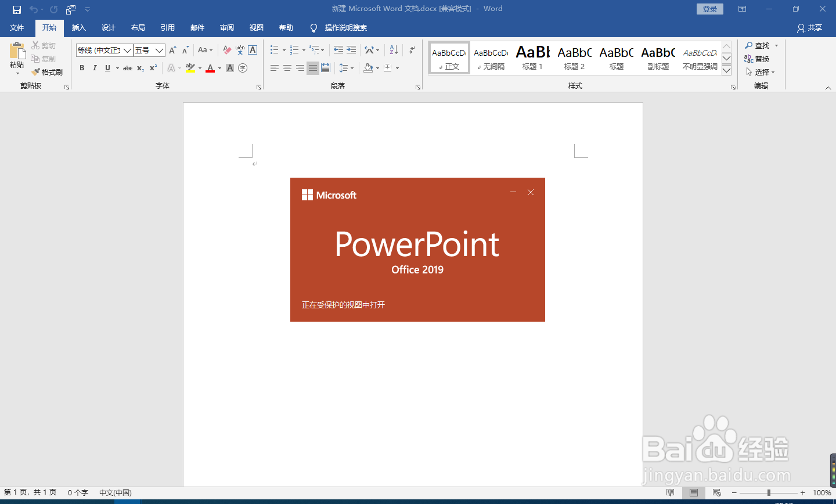Image resolution: width=836 pixels, height=504 pixels.
Task: Switch to the Insert (插入) tab
Action: [78, 28]
